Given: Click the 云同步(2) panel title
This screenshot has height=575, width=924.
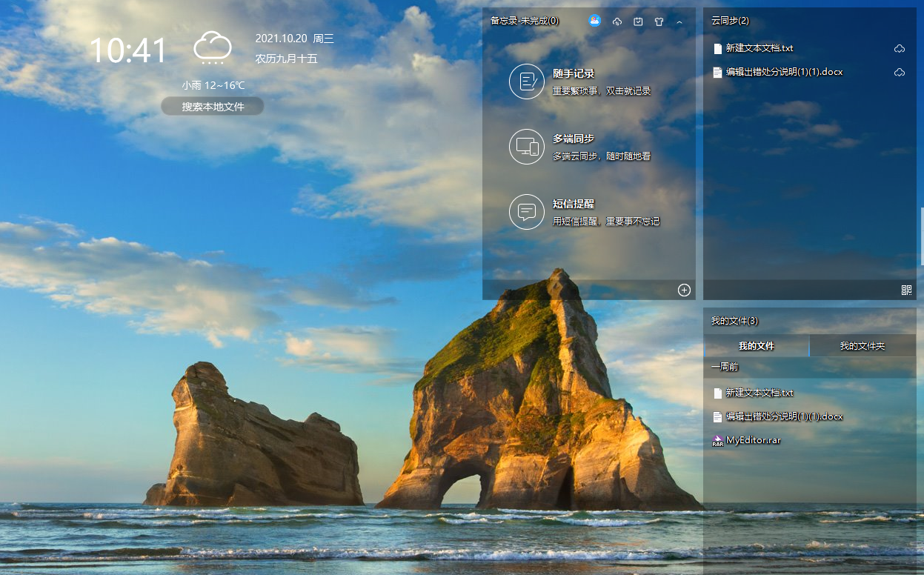Looking at the screenshot, I should click(x=730, y=21).
